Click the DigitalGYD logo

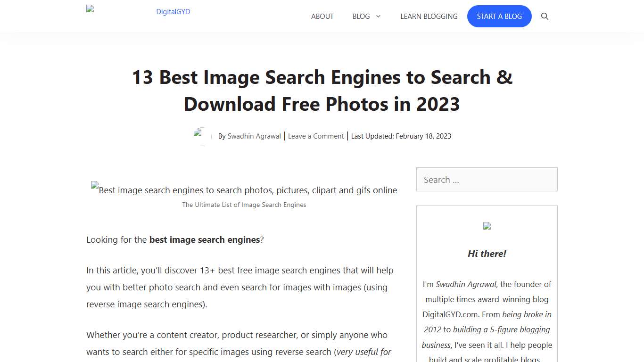click(173, 11)
